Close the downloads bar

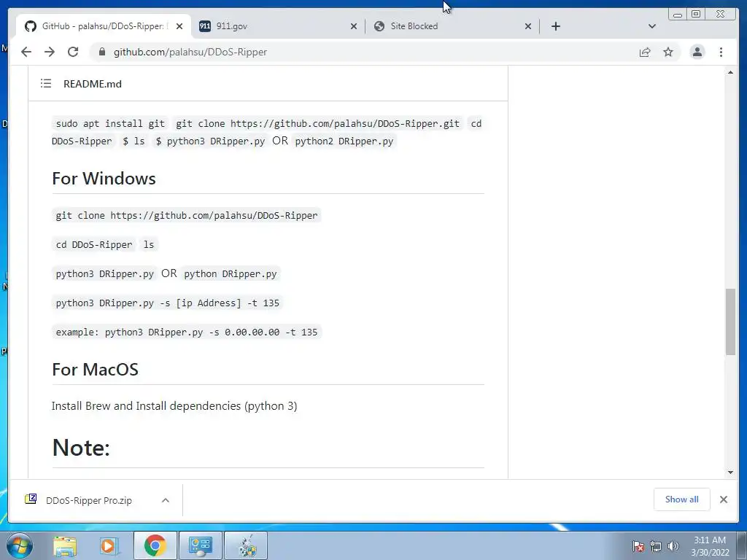point(723,499)
